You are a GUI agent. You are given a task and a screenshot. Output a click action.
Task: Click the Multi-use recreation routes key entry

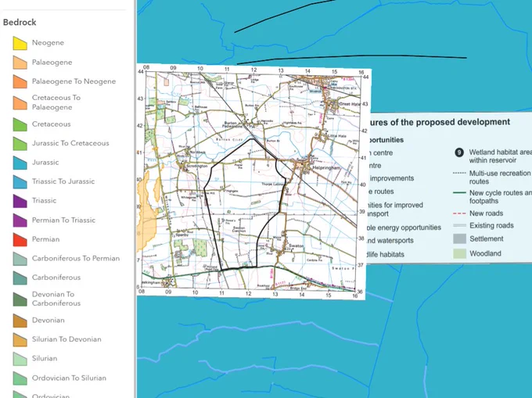492,177
